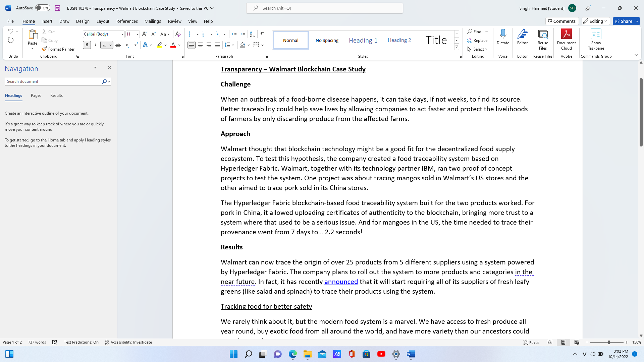The width and height of the screenshot is (644, 362).
Task: Show paragraph formatting marks
Action: coord(262,34)
